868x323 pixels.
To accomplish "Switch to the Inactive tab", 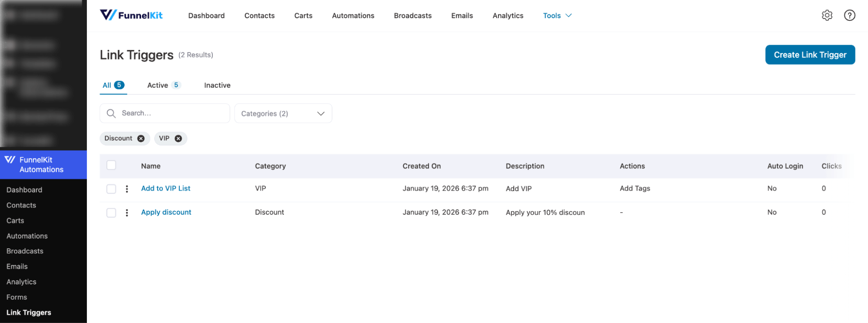I will [x=217, y=85].
